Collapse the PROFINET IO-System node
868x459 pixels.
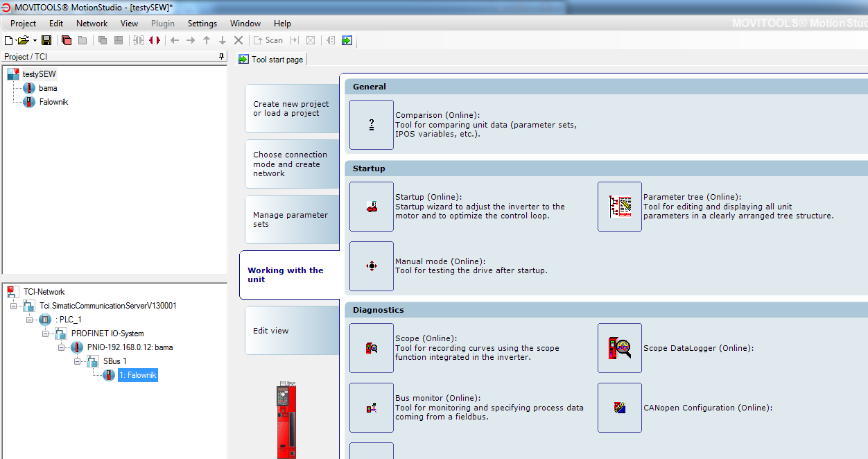point(45,334)
